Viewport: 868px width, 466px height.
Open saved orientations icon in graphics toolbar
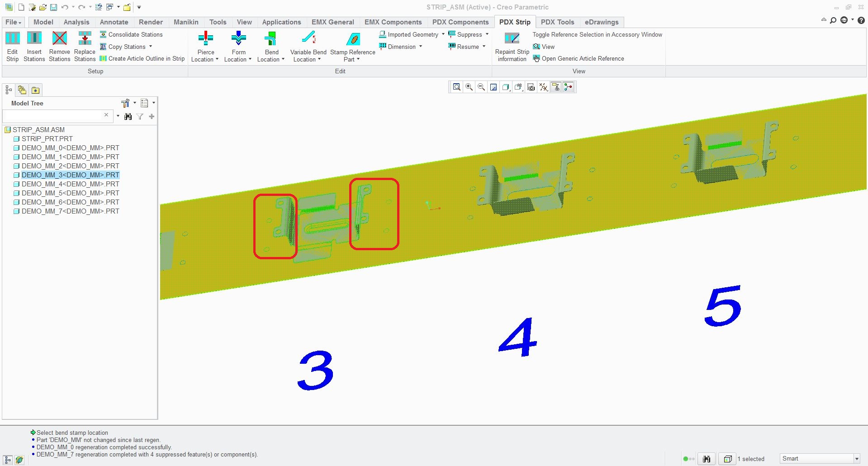click(x=519, y=87)
